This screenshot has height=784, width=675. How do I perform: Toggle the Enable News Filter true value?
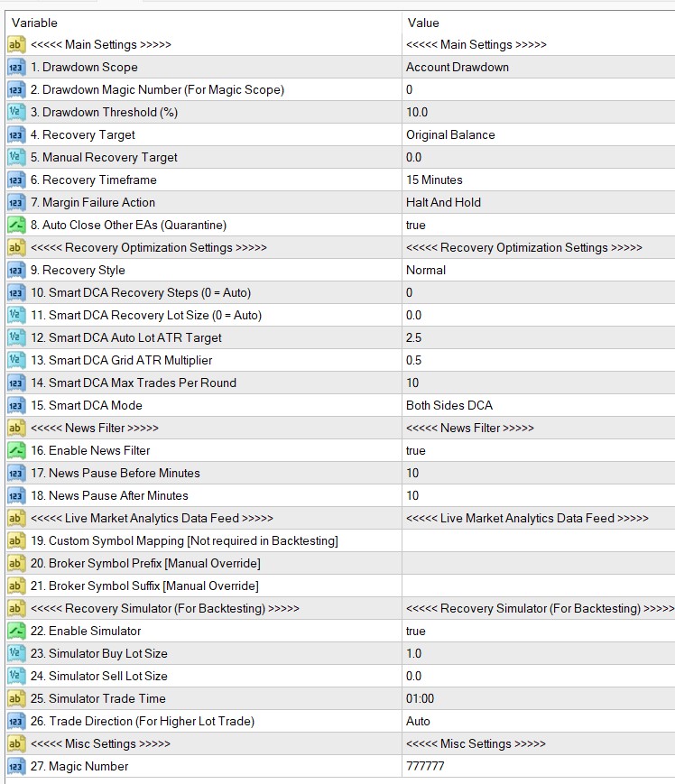pos(415,451)
